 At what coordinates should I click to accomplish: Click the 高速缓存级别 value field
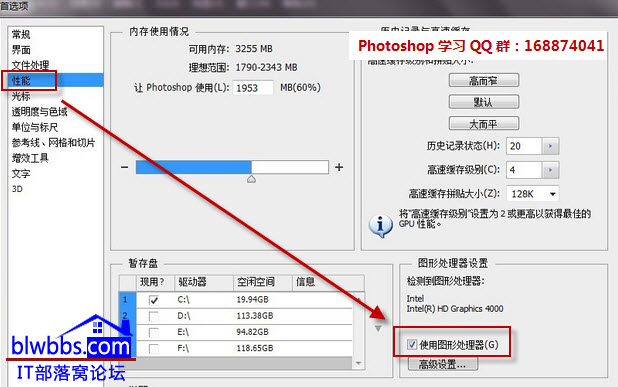524,170
